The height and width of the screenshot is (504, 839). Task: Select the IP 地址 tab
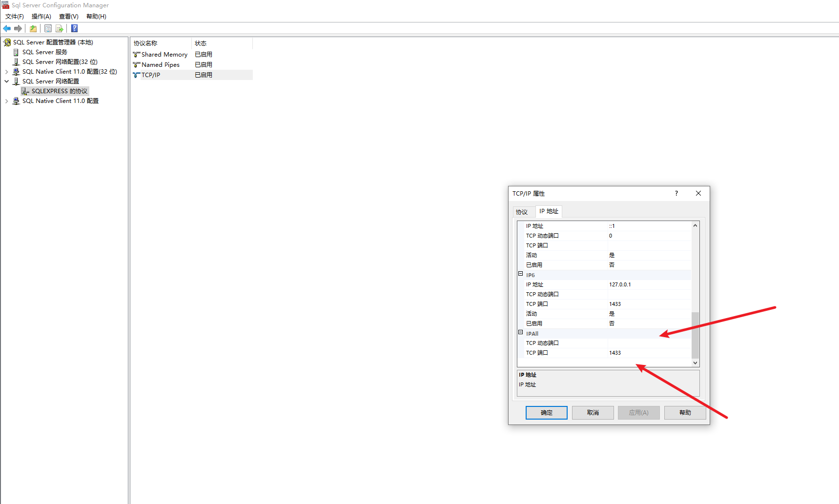(549, 211)
